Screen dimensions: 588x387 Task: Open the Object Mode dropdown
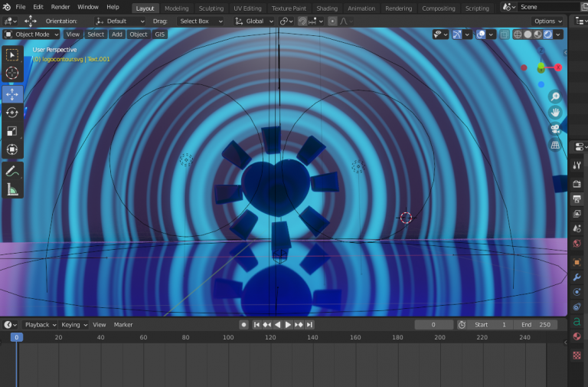31,34
